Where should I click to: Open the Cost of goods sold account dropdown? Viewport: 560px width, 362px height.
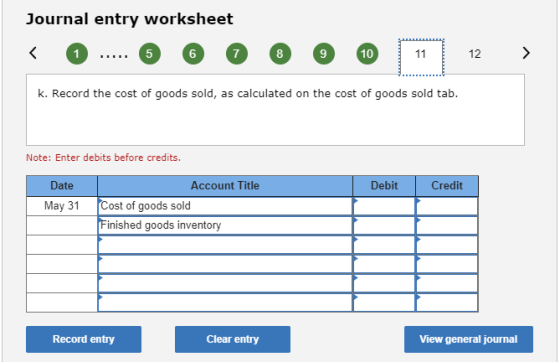pyautogui.click(x=225, y=206)
